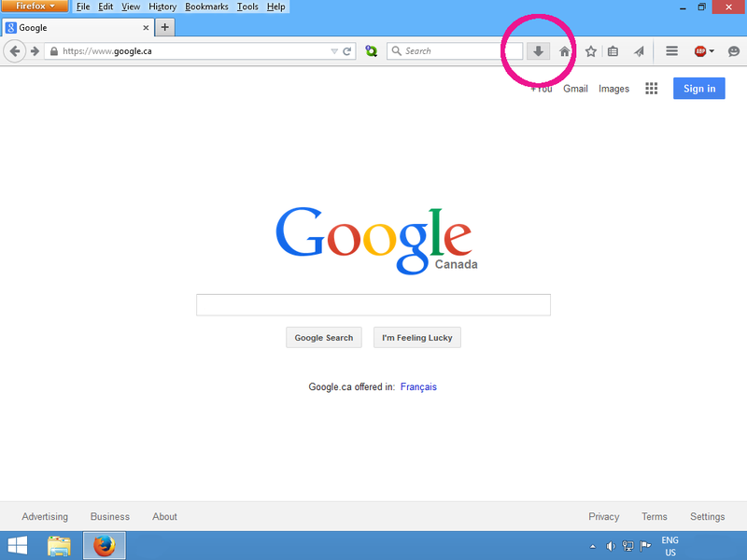The height and width of the screenshot is (560, 747).
Task: Bookmark this page with the star icon
Action: [x=591, y=51]
